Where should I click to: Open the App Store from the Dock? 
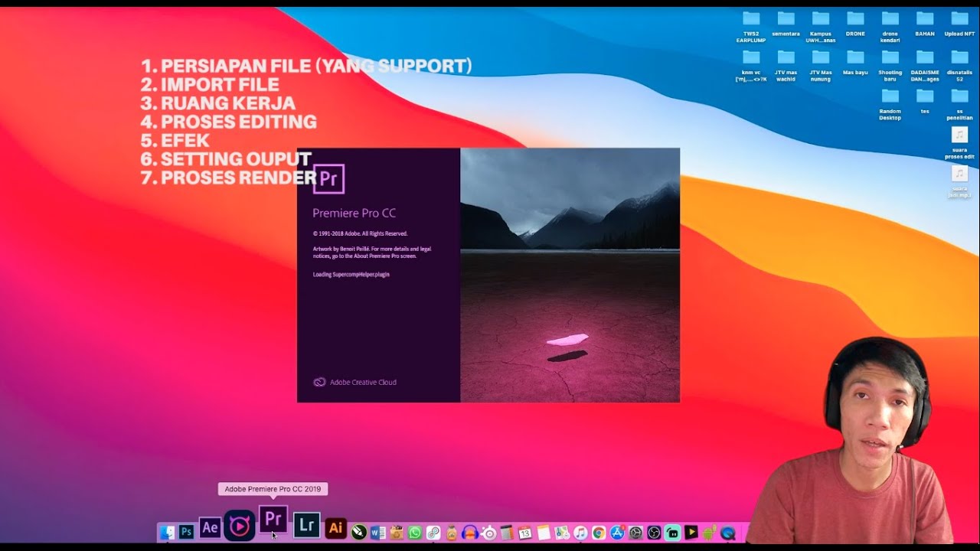(617, 533)
